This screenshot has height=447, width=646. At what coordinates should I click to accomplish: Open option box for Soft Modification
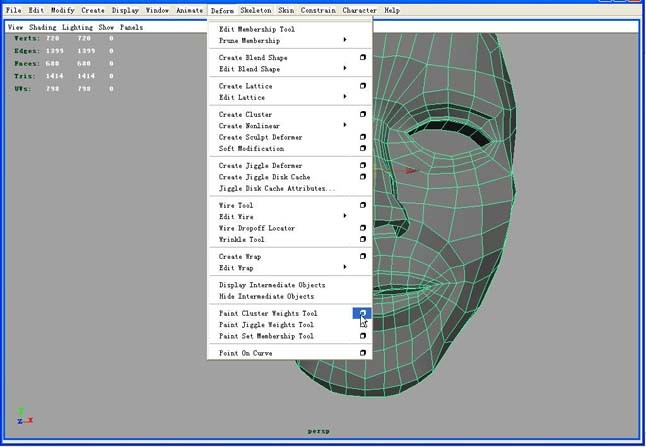tap(363, 148)
